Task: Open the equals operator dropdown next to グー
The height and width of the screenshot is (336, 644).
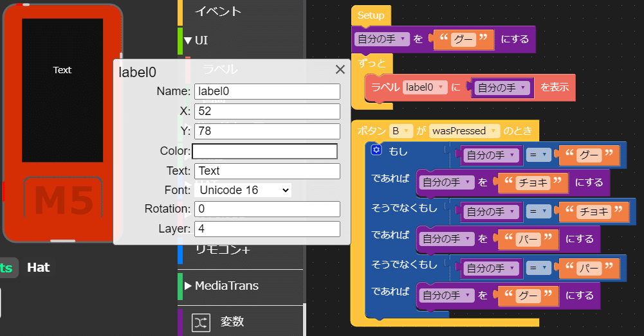Action: [x=538, y=155]
